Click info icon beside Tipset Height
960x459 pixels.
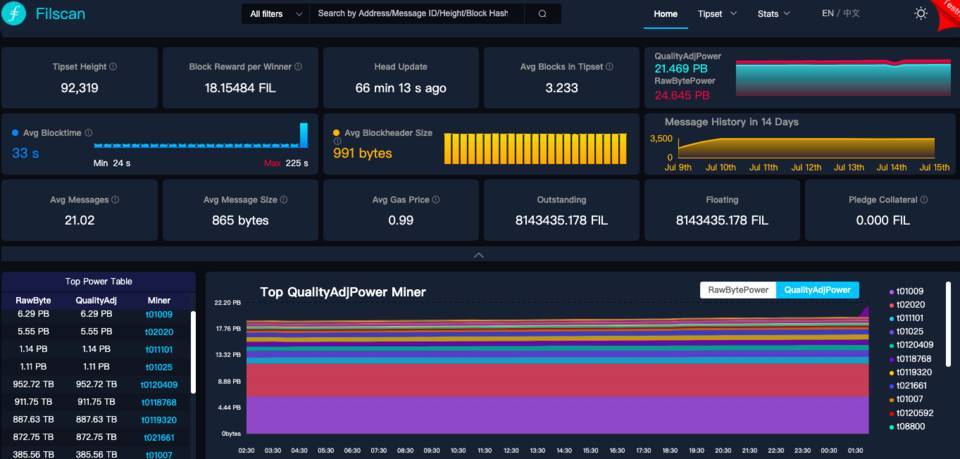point(113,67)
